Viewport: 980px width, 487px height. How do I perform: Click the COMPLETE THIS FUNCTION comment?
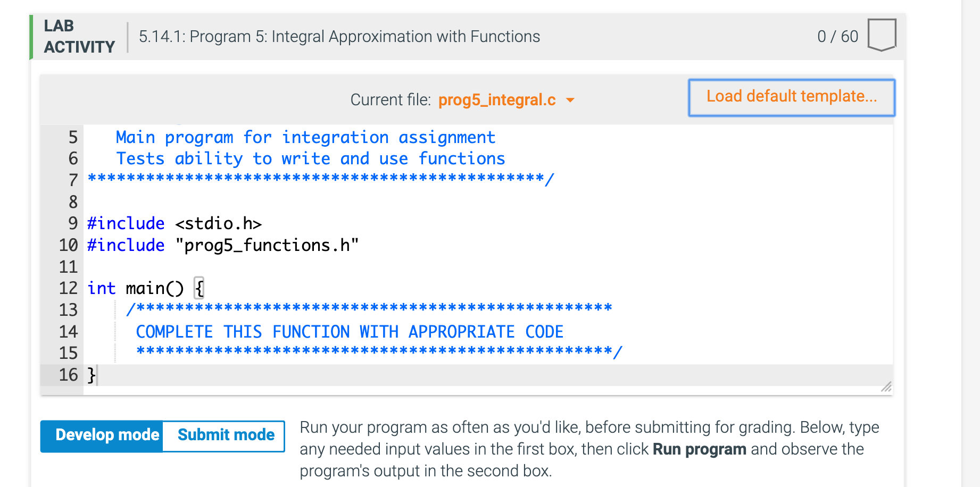point(350,331)
